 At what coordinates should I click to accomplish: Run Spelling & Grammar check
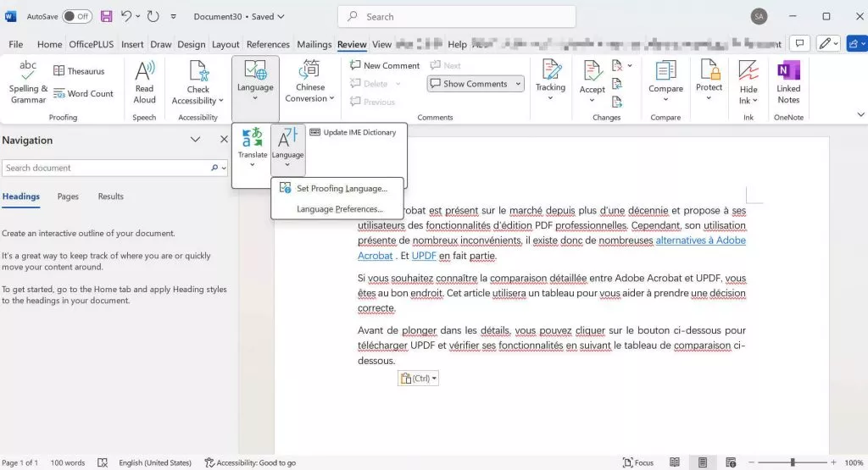(28, 82)
